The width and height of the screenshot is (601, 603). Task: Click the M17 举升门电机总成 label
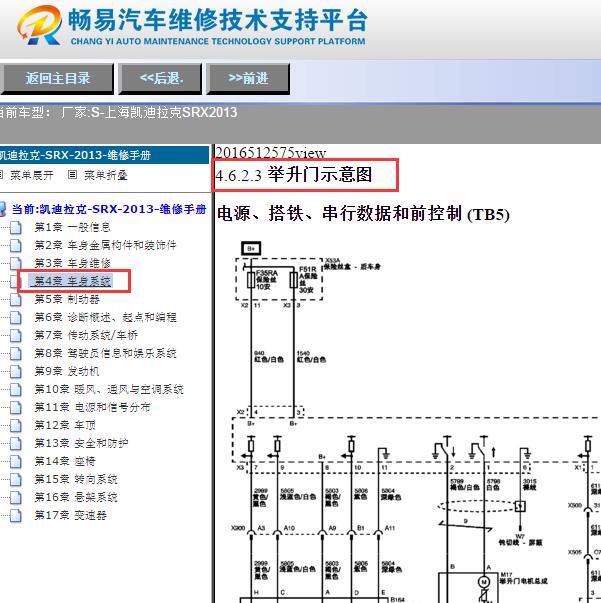coord(523,578)
